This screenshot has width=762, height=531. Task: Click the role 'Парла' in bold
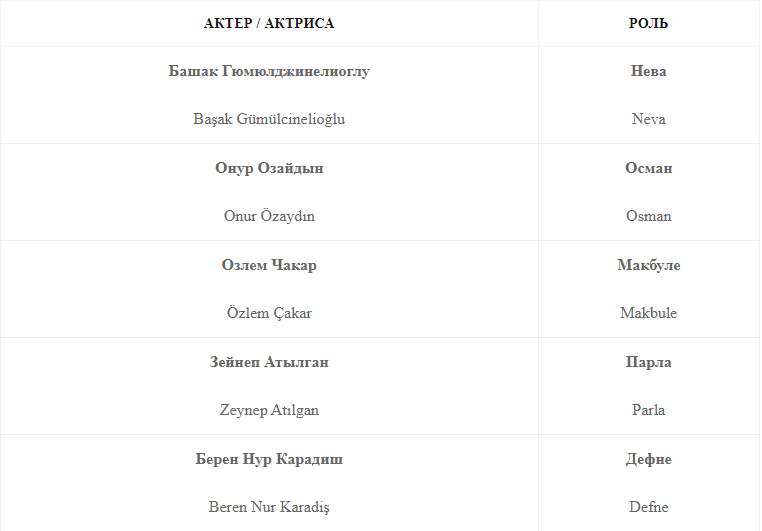[x=648, y=362]
